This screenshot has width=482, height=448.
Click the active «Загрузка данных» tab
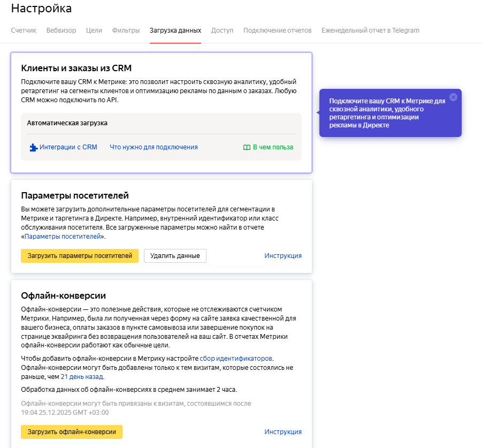(x=175, y=31)
